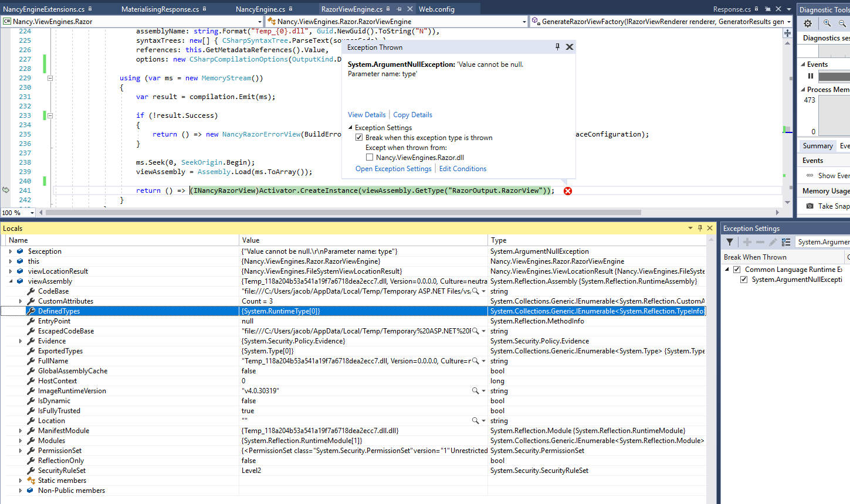Screen dimensions: 850x504
Task: Switch to the NancyEngineExtensions.cs tab
Action: [x=43, y=9]
